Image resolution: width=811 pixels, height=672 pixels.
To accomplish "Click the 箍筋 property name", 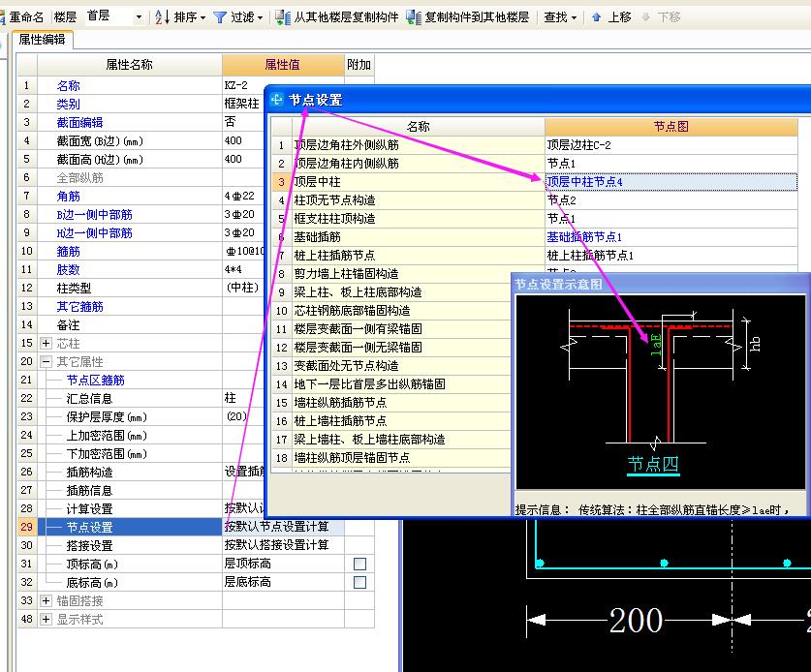I will pyautogui.click(x=68, y=251).
